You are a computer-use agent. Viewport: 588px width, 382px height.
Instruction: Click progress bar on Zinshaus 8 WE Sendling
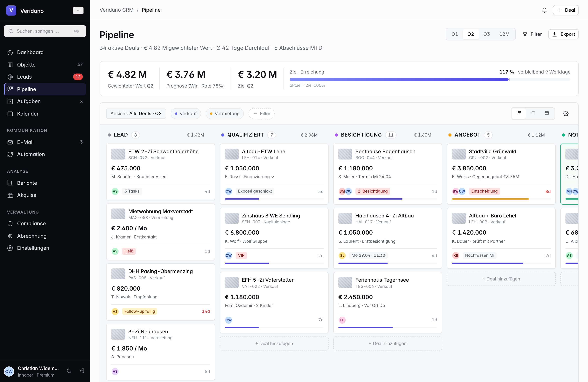pyautogui.click(x=274, y=263)
